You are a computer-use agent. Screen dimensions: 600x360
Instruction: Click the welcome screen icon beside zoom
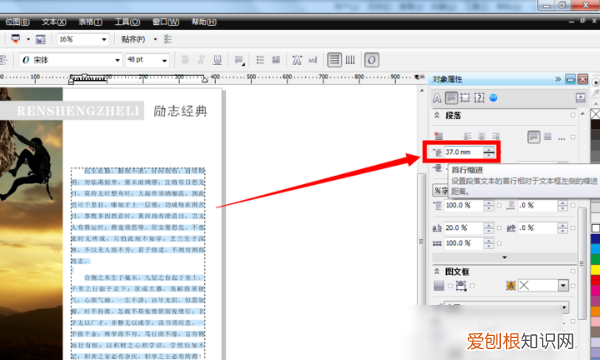point(41,39)
